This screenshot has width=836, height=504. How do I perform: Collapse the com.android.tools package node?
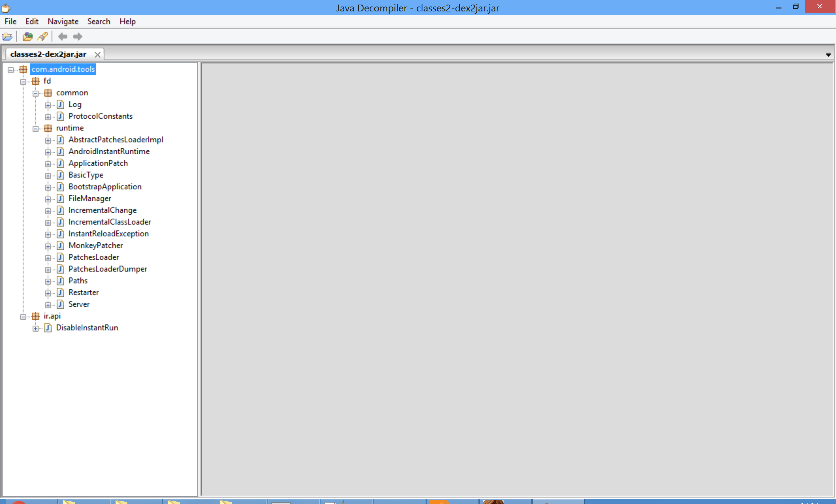[11, 70]
